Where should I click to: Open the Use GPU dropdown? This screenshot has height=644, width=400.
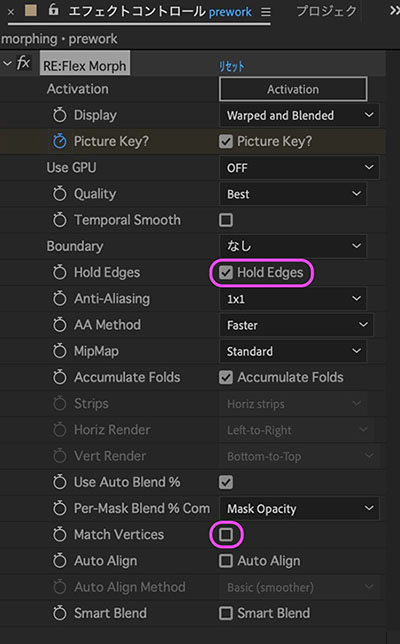click(299, 168)
